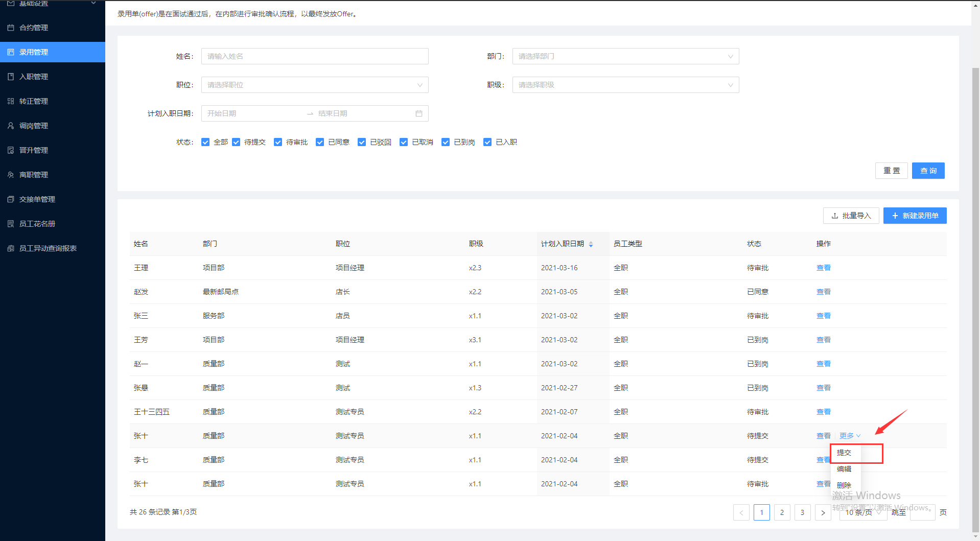Click the 最新邮局点 department cell
This screenshot has width=980, height=541.
[x=221, y=292]
